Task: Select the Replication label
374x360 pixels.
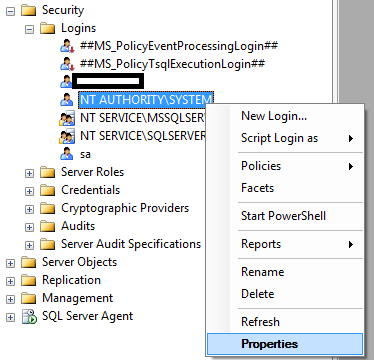Action: 71,280
